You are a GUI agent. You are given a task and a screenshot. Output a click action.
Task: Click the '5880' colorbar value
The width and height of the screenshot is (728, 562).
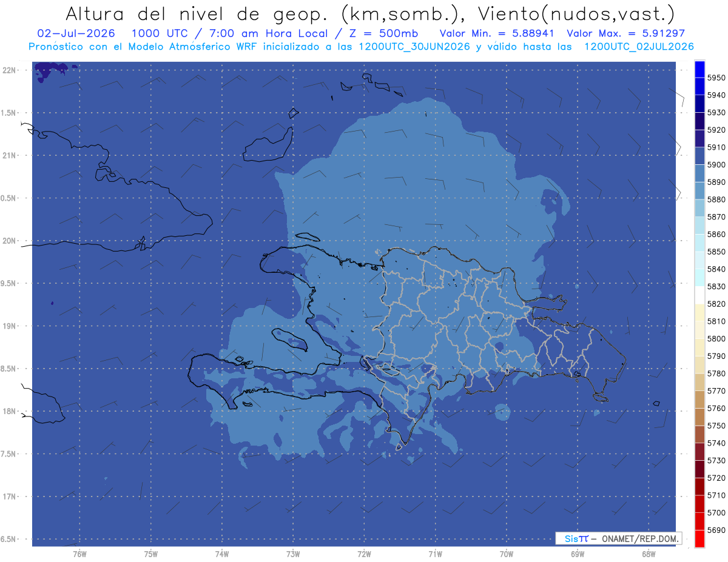[716, 199]
